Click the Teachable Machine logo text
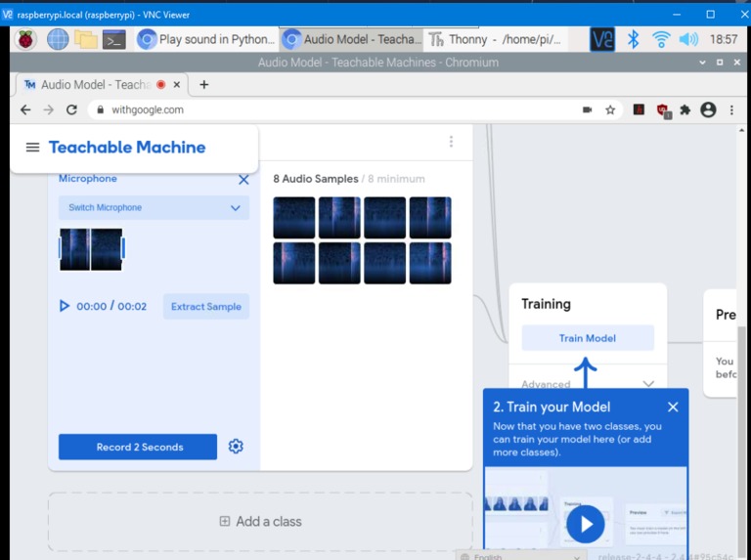The width and height of the screenshot is (751, 560). [x=127, y=148]
